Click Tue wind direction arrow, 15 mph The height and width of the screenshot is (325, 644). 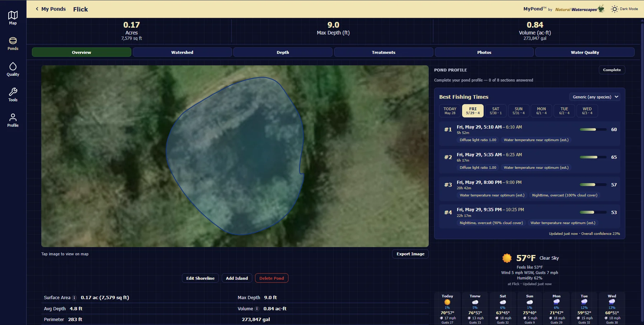click(578, 318)
